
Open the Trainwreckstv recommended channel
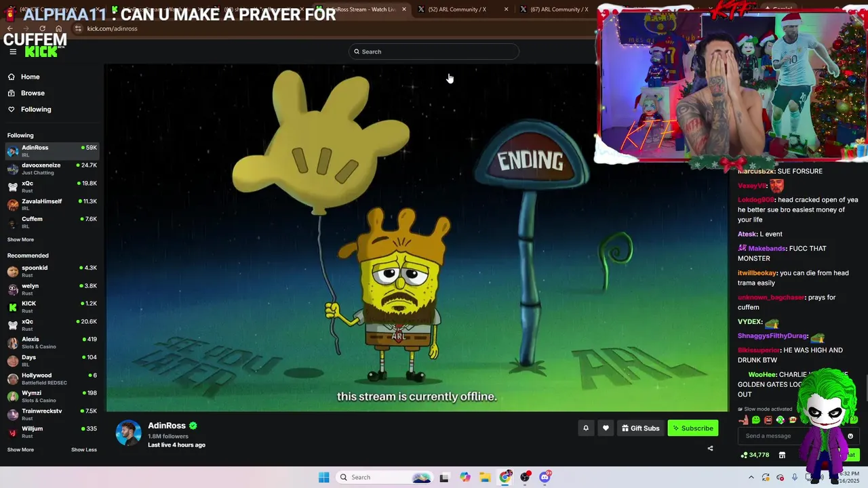click(x=52, y=414)
